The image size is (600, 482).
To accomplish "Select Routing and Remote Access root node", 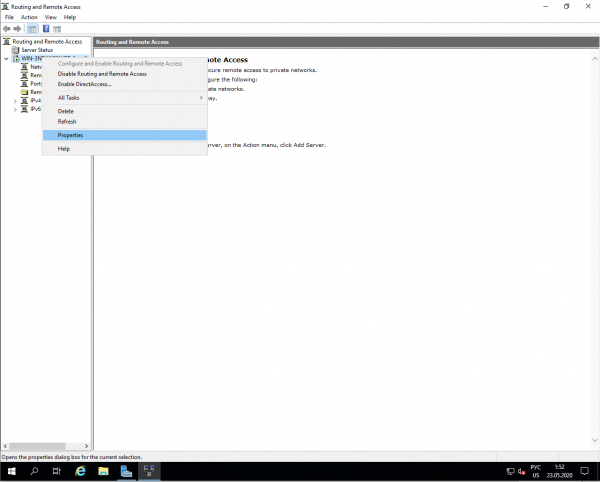I will (x=47, y=42).
